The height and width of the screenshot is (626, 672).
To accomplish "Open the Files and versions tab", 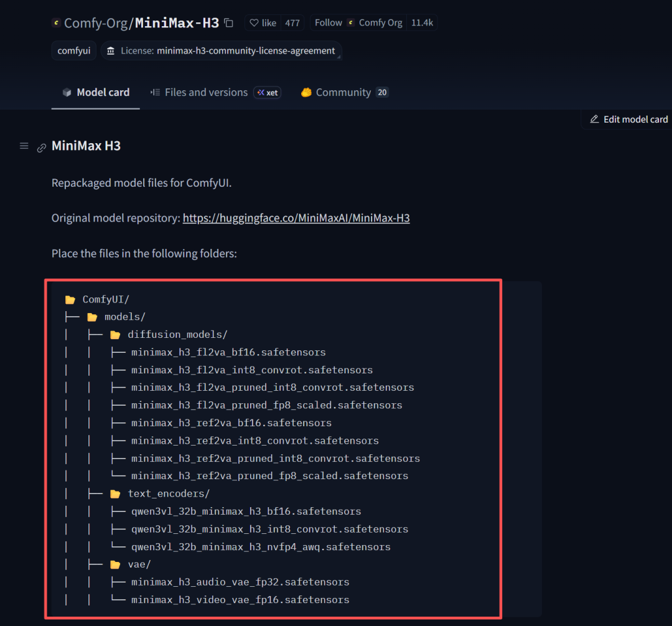I will 215,93.
